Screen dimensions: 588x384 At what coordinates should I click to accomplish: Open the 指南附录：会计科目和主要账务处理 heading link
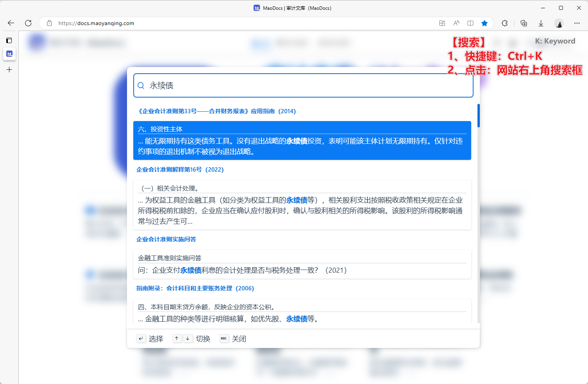click(195, 288)
